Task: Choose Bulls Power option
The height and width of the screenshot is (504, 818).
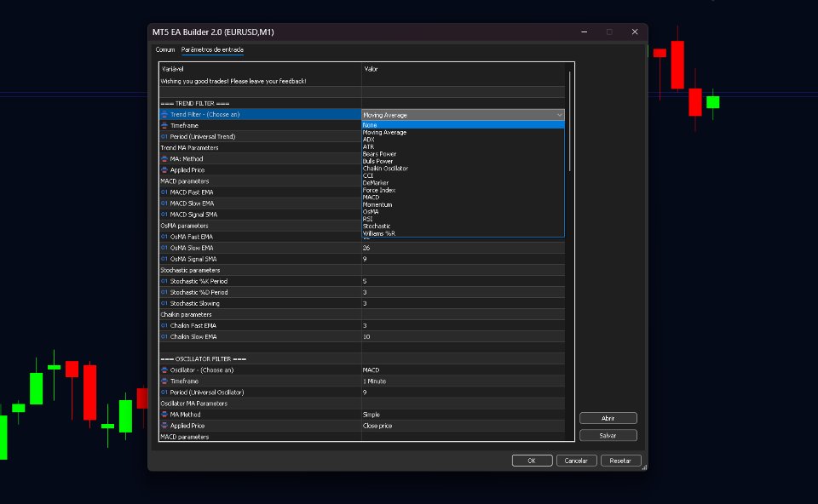Action: point(463,162)
